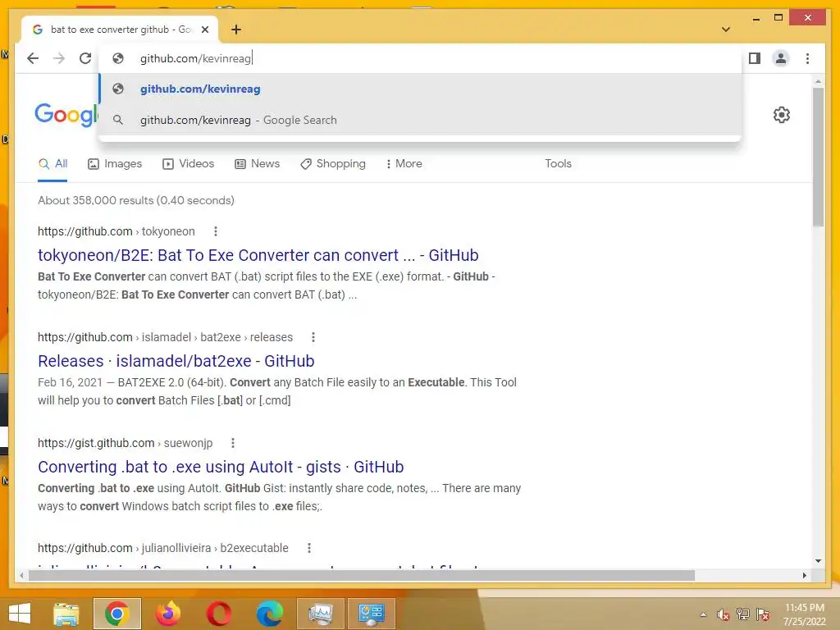
Task: Close the 'bat to exe converter github' tab
Action: pos(204,30)
